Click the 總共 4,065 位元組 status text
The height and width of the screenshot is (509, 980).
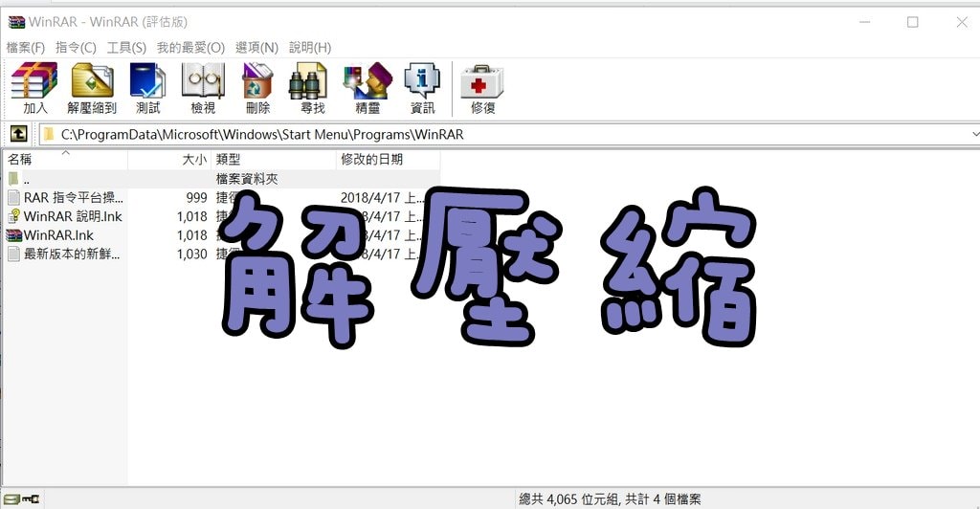point(568,499)
